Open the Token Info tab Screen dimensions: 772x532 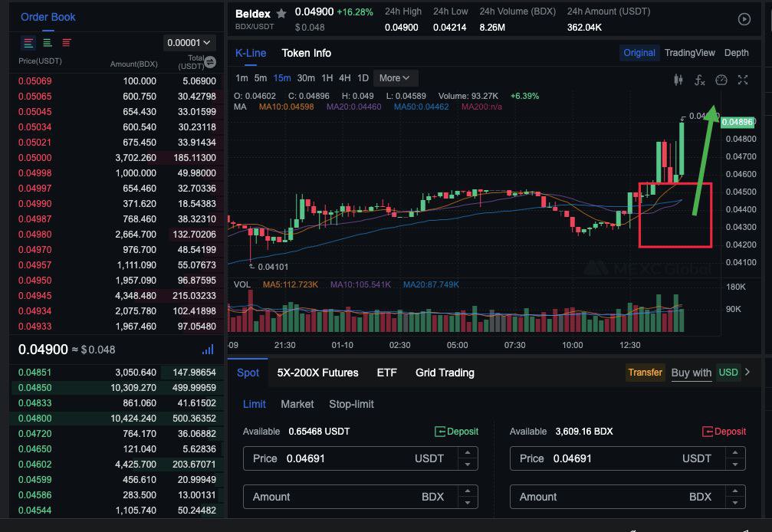point(306,53)
